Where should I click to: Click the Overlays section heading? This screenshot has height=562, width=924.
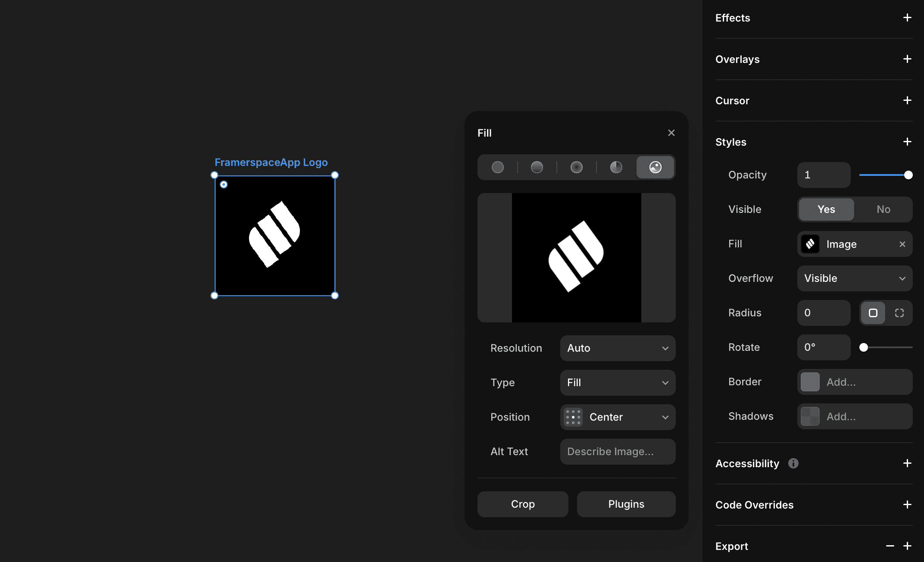pyautogui.click(x=737, y=59)
